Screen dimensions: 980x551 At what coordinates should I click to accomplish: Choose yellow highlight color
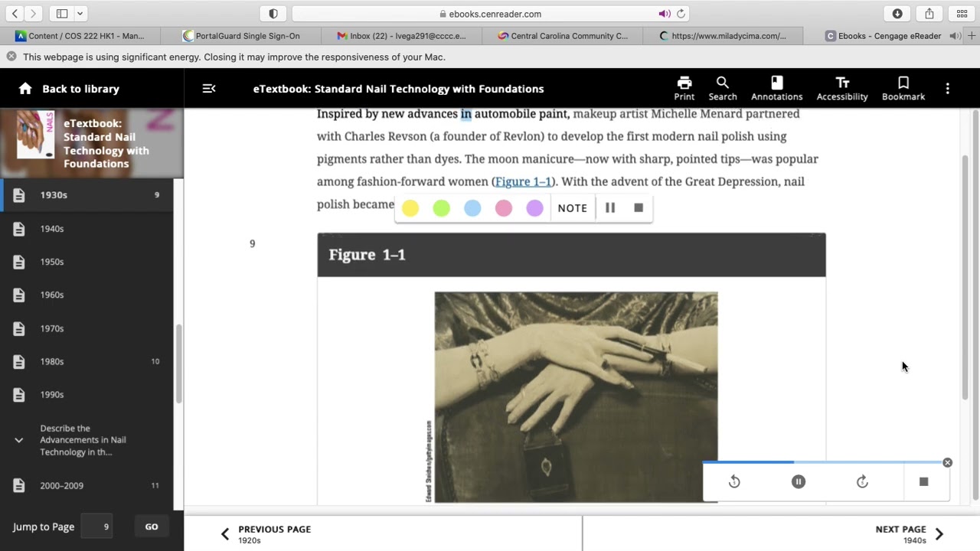point(410,208)
